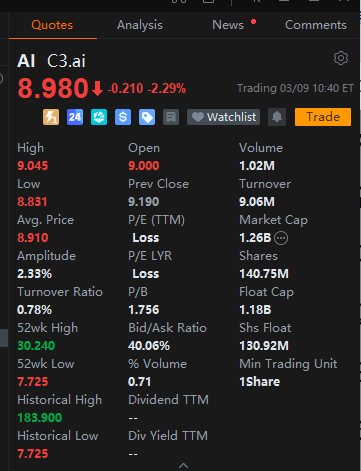Click the P/E LYR label
This screenshot has width=361, height=471.
pyautogui.click(x=150, y=256)
